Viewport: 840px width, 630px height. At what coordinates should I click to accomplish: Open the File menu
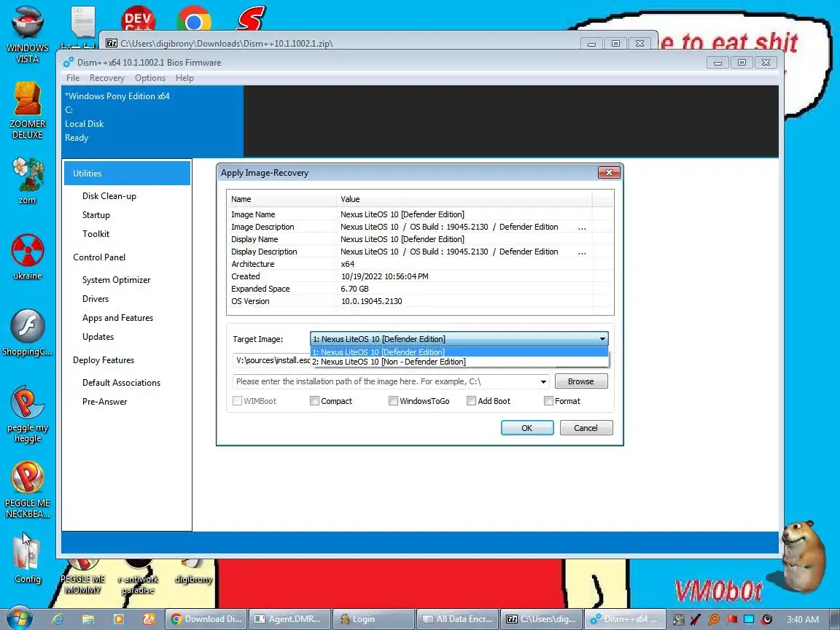[73, 78]
